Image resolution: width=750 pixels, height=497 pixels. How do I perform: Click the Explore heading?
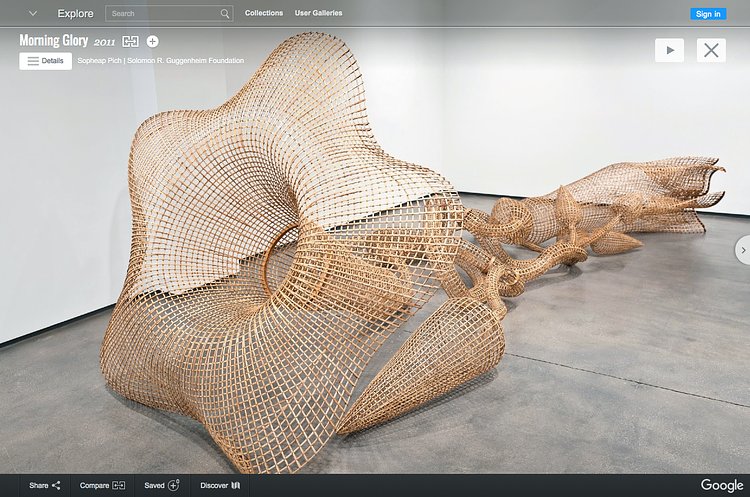[75, 14]
